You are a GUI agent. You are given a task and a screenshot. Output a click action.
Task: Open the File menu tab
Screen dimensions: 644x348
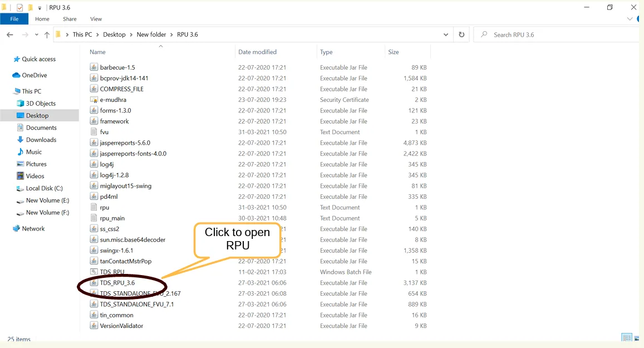[14, 19]
